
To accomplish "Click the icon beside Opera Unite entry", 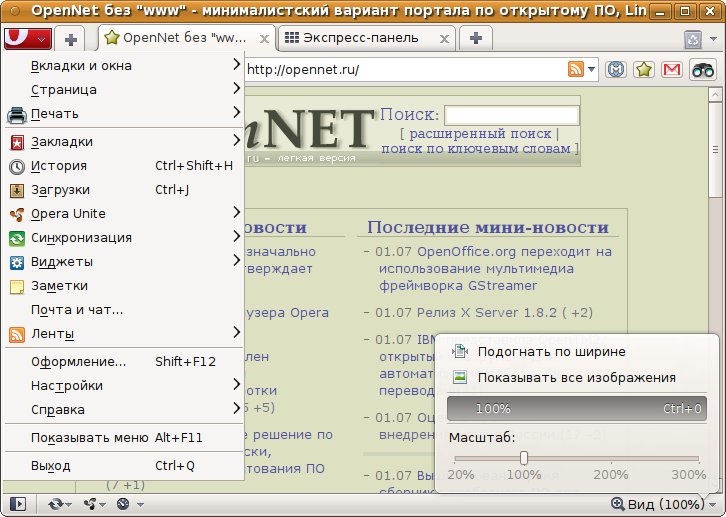I will 17,214.
